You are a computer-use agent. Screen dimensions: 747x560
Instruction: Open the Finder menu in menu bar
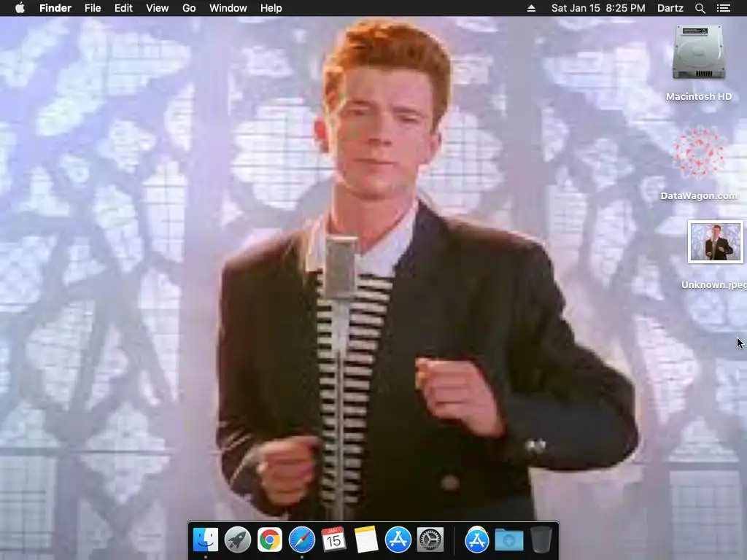55,8
